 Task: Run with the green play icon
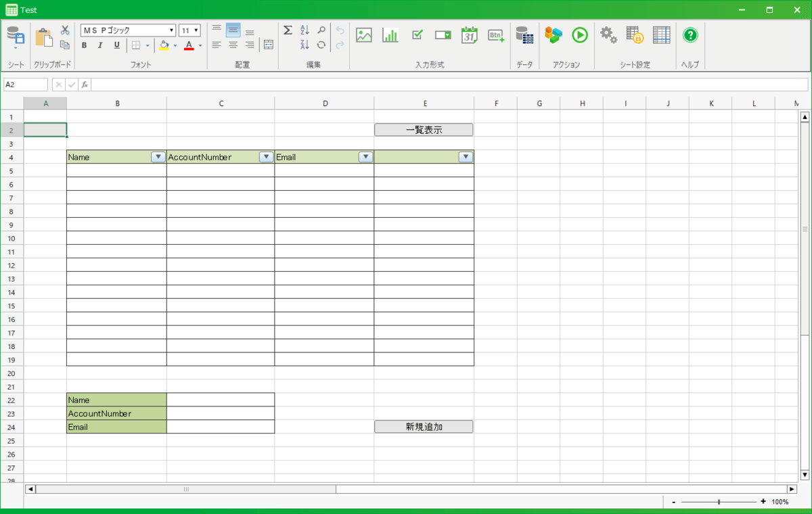580,35
